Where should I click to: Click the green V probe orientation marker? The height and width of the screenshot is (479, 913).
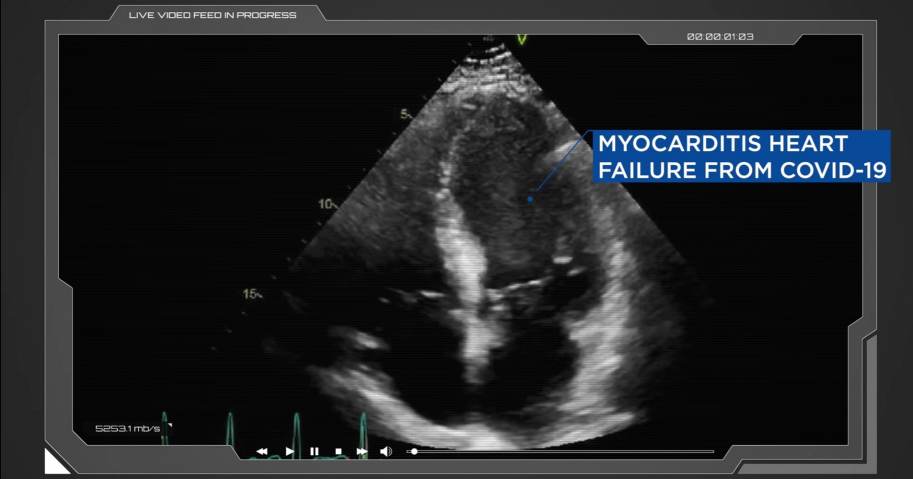point(521,40)
